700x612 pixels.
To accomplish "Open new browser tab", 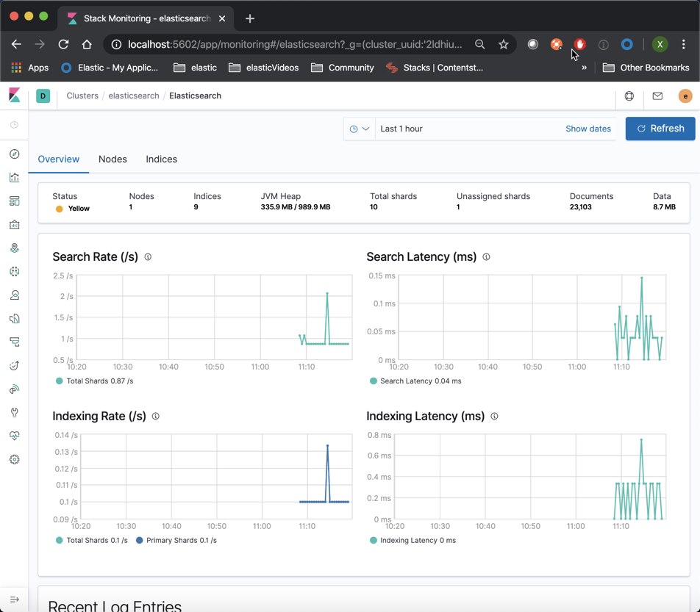I will (250, 18).
